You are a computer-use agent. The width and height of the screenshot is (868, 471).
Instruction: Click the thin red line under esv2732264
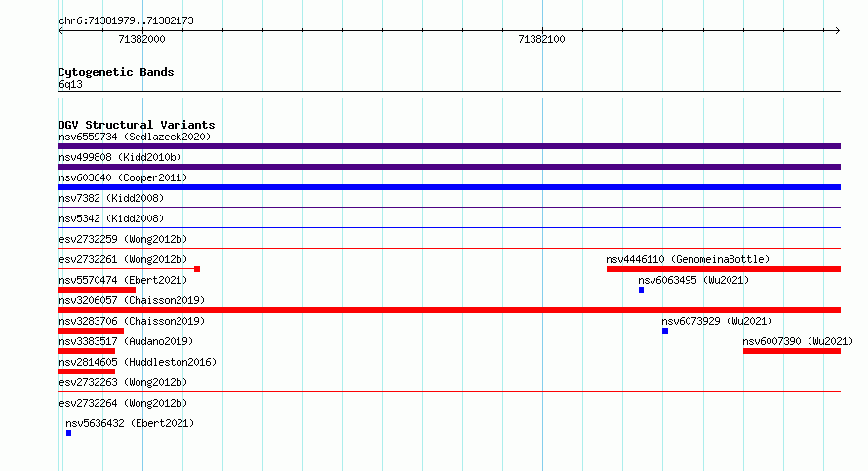pyautogui.click(x=449, y=412)
